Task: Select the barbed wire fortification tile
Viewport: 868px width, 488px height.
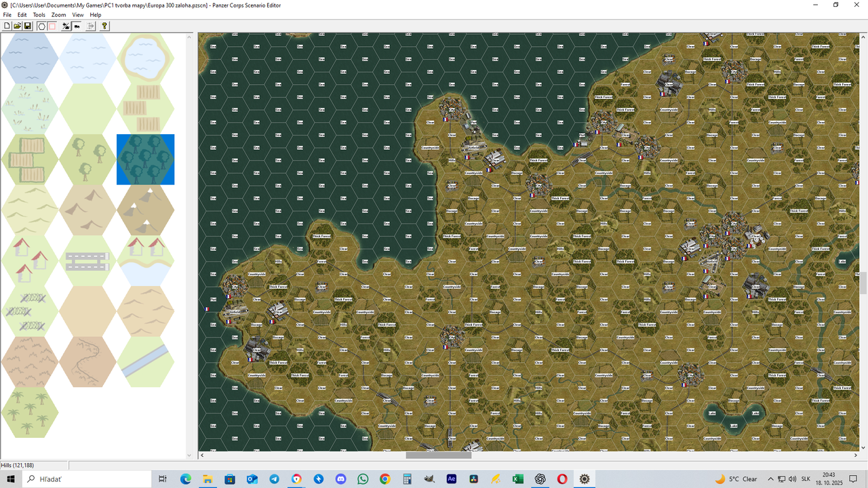Action: (x=30, y=311)
